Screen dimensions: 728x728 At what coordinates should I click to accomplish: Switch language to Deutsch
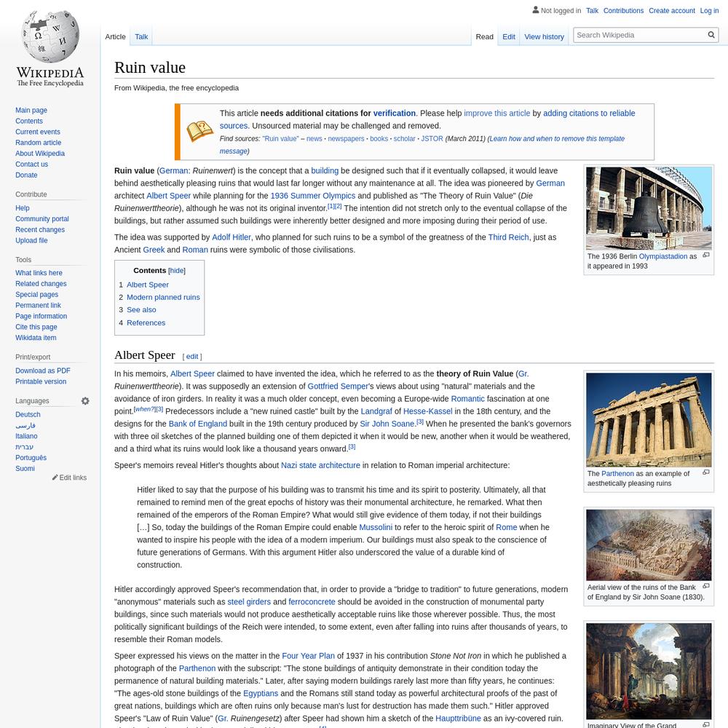click(x=28, y=415)
